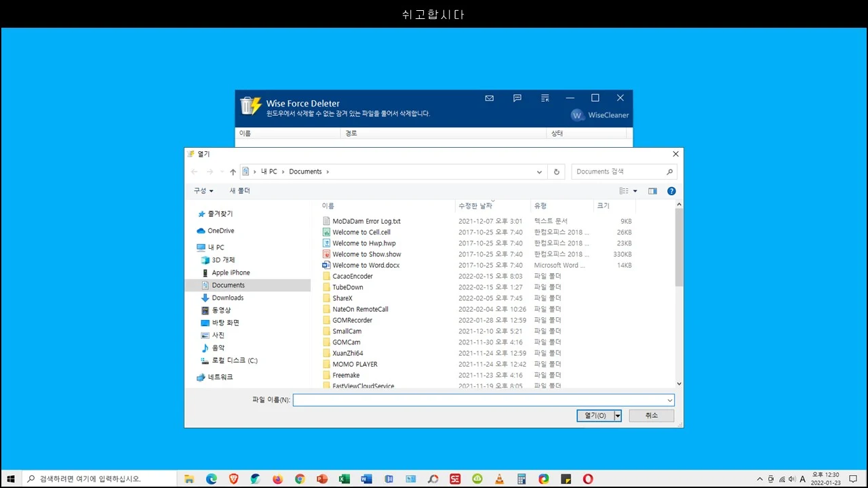The height and width of the screenshot is (488, 868).
Task: Toggle the preview pane icon
Action: point(652,191)
